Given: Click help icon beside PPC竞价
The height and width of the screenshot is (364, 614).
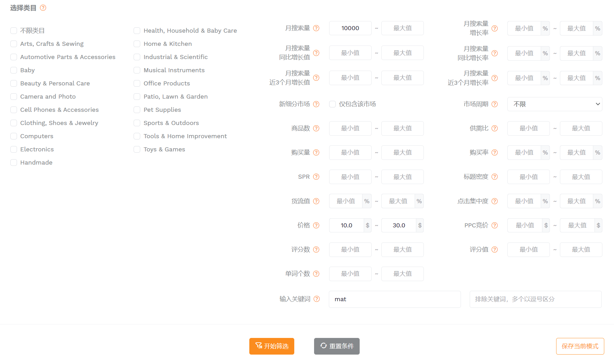Looking at the screenshot, I should (495, 225).
